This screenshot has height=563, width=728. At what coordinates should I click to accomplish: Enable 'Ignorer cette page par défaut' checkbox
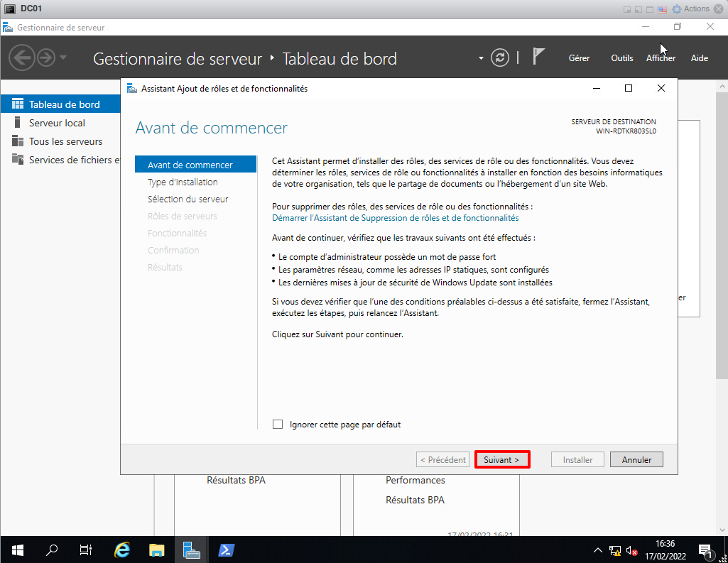pos(278,425)
